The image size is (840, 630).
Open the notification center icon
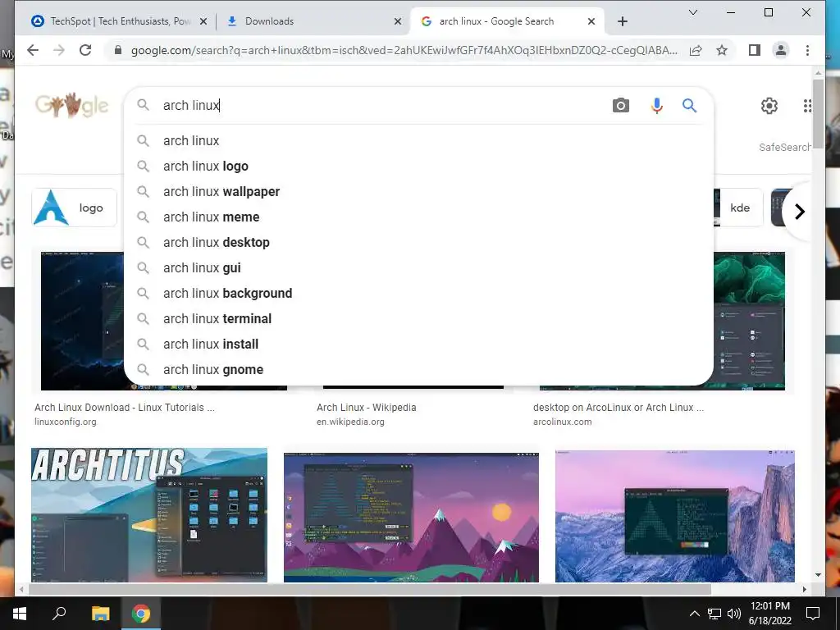813,614
